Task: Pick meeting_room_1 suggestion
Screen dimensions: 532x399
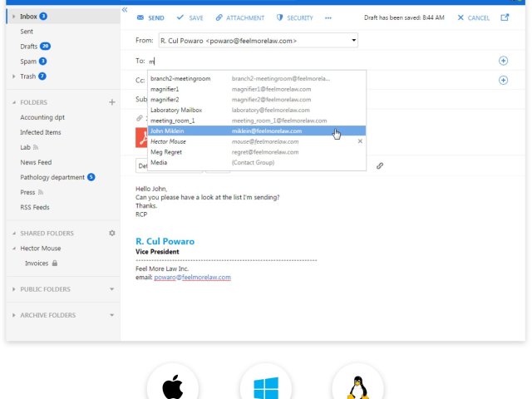Action: click(x=257, y=121)
